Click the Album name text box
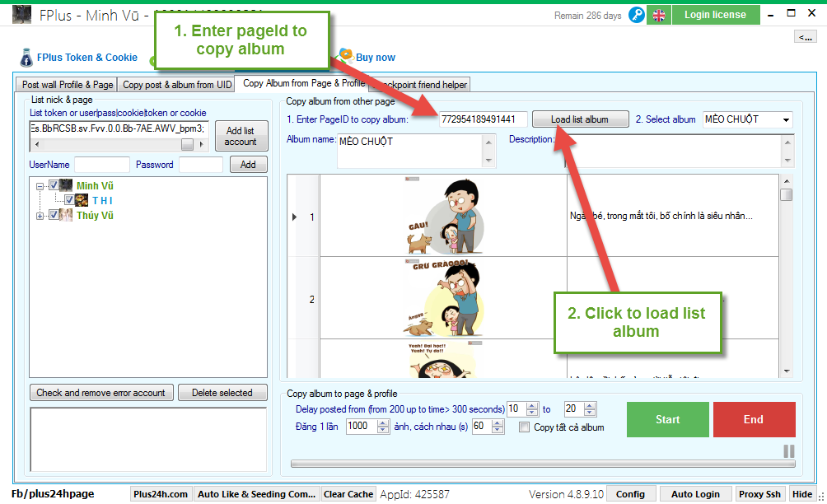Viewport: 827px width, 504px height. [x=410, y=151]
